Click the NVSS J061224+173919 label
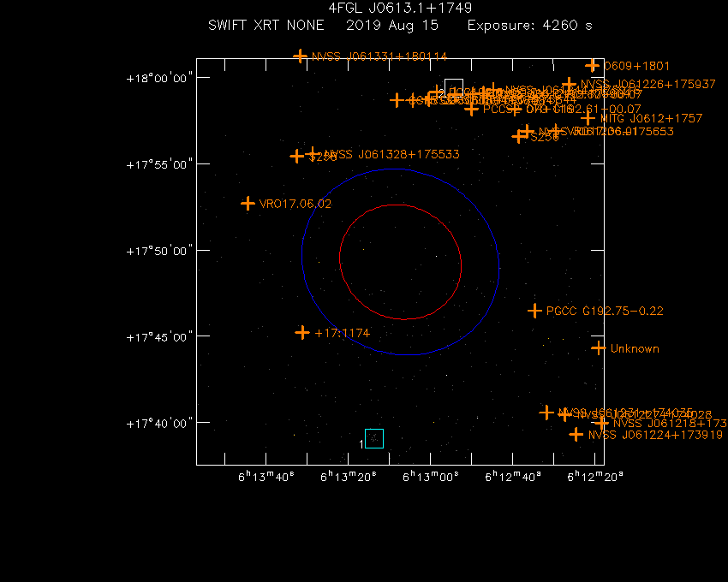 (x=655, y=435)
